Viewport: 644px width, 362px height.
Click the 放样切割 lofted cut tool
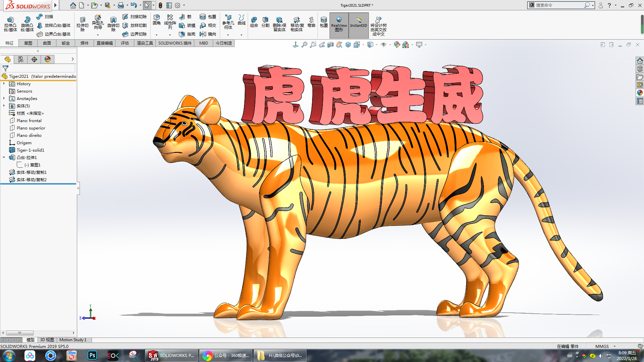[135, 25]
